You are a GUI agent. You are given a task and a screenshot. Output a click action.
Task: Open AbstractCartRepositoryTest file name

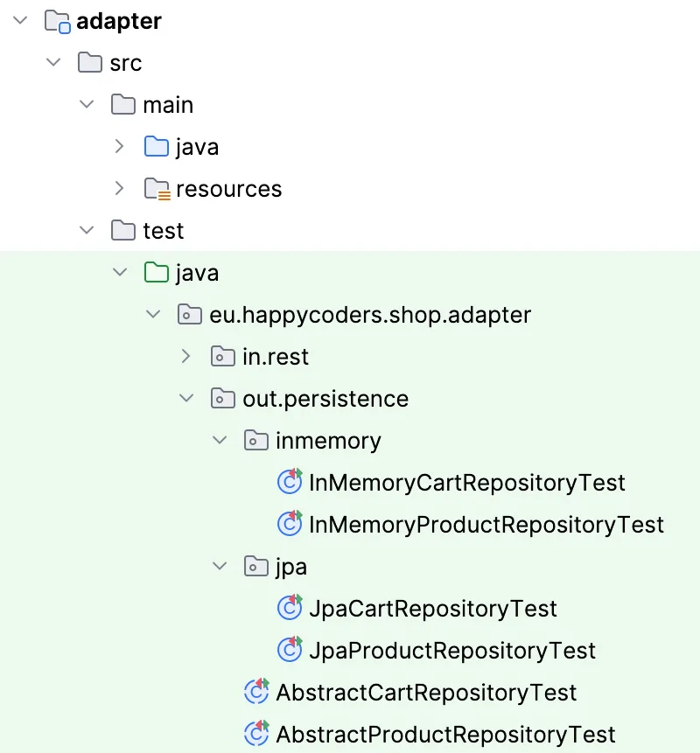426,693
